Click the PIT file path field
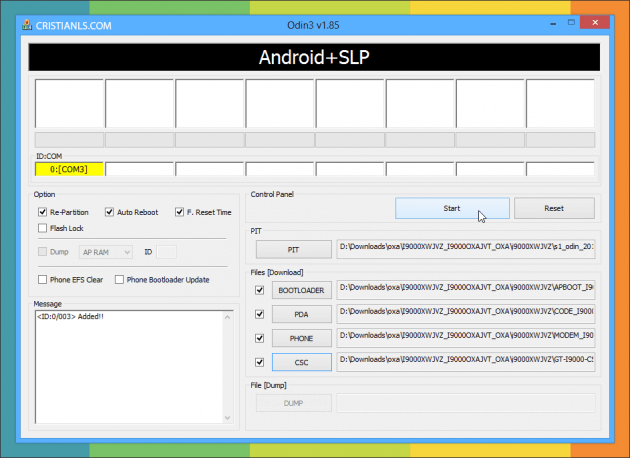Viewport: 630px width, 458px height. (466, 248)
